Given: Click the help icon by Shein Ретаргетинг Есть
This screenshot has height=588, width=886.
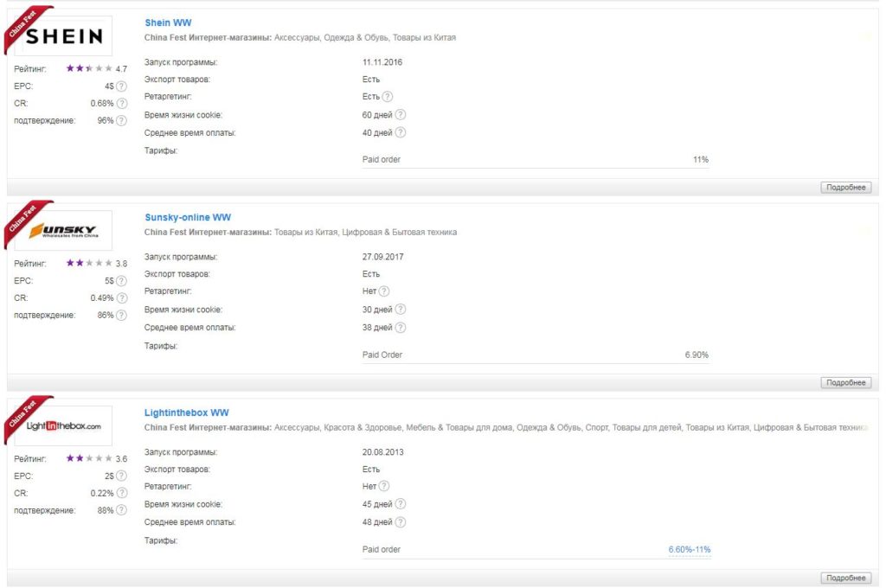Looking at the screenshot, I should [x=387, y=97].
